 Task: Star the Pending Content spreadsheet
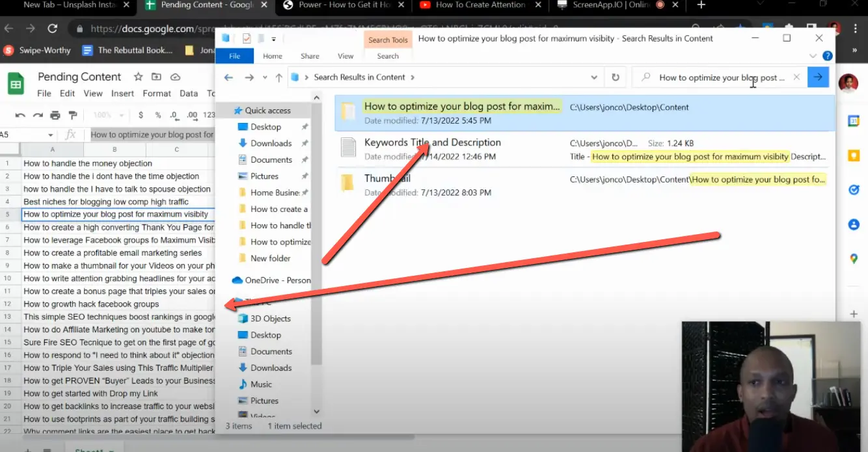137,77
